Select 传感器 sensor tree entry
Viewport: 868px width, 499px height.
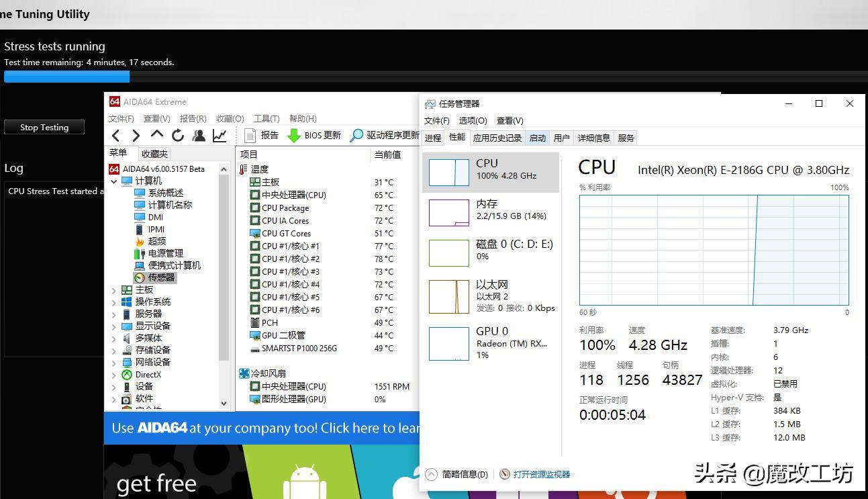click(x=154, y=277)
